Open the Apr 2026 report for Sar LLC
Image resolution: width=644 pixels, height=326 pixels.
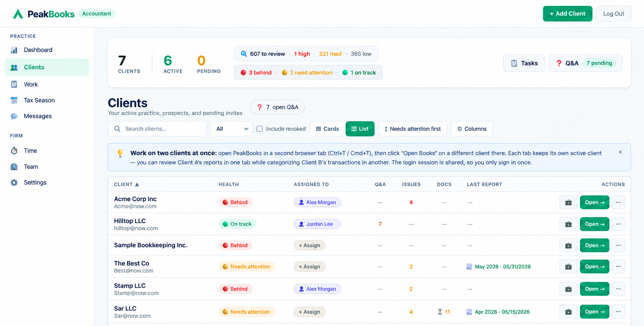click(x=498, y=312)
